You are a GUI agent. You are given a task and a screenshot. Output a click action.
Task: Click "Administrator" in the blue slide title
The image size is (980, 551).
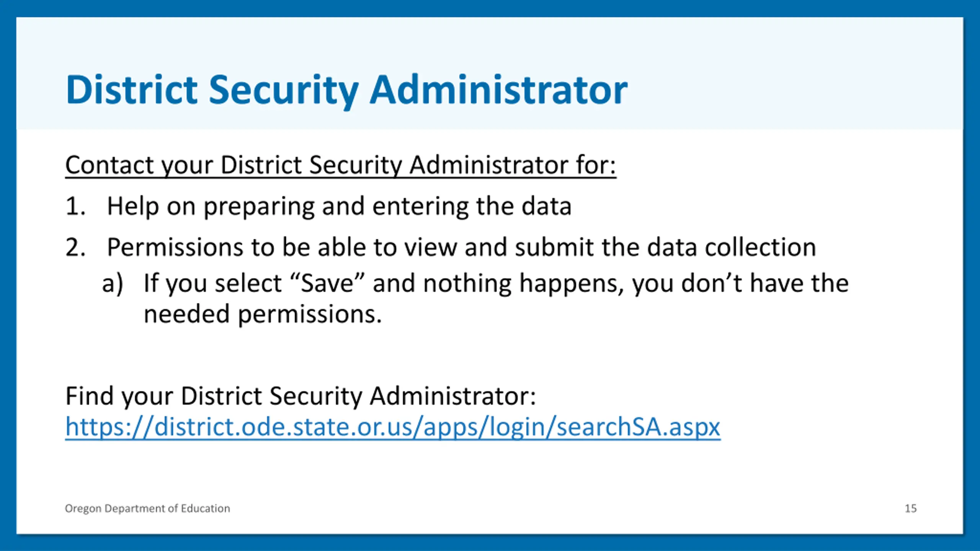click(498, 90)
